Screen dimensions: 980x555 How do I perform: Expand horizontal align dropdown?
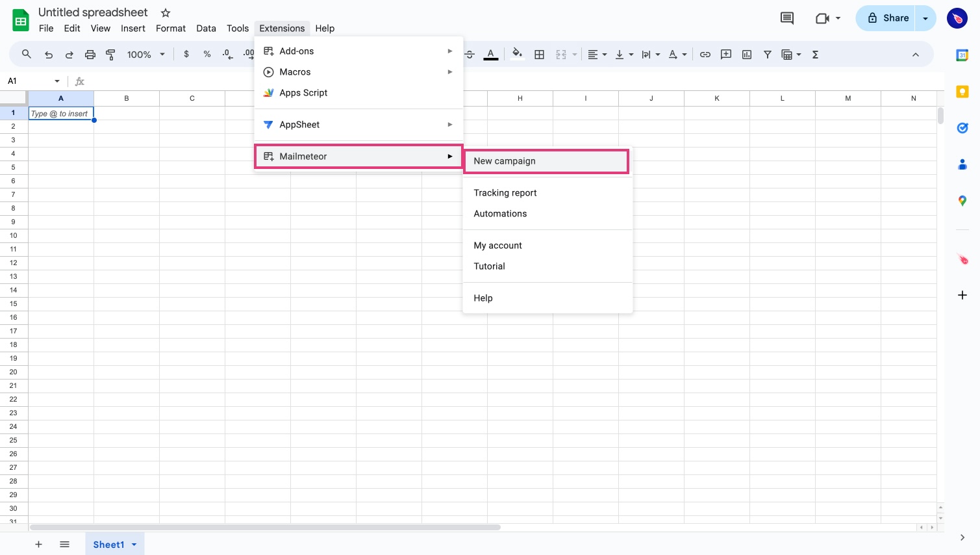pos(605,55)
